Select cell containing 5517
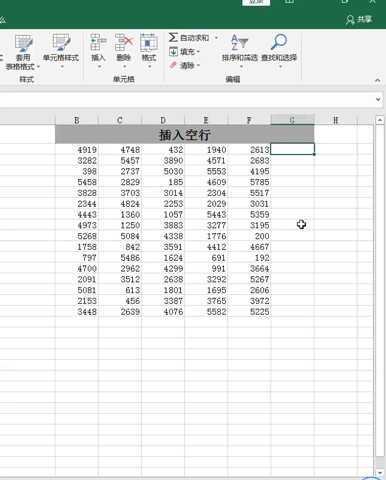This screenshot has width=386, height=480. (249, 193)
